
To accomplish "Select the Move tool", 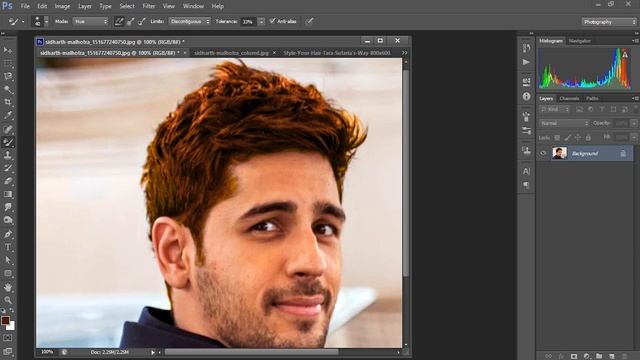I will 8,50.
